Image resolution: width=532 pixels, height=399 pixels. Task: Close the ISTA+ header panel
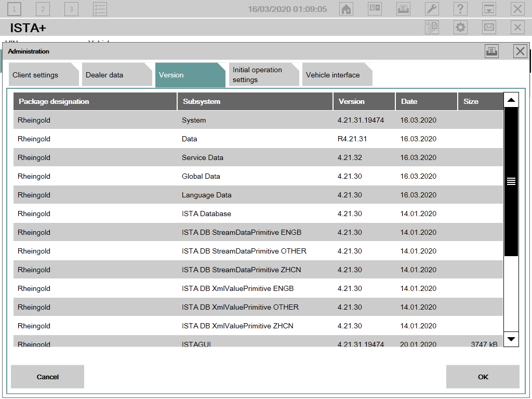[517, 27]
